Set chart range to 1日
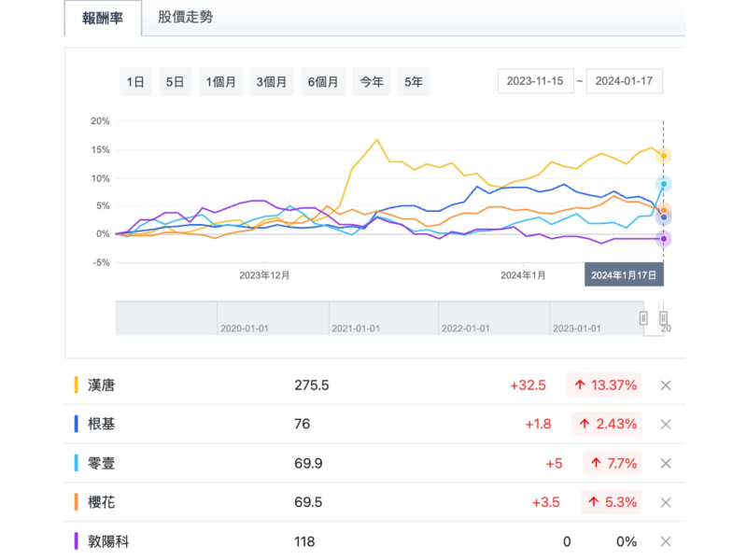 coord(135,82)
